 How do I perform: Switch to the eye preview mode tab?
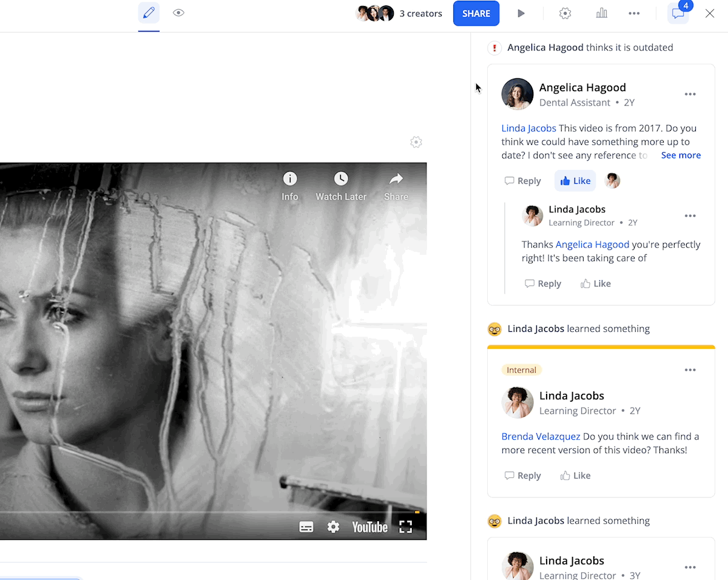click(x=178, y=13)
